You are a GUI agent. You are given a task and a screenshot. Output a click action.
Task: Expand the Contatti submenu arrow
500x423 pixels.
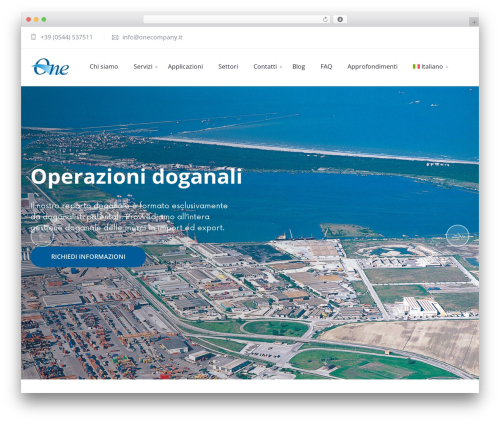click(281, 67)
